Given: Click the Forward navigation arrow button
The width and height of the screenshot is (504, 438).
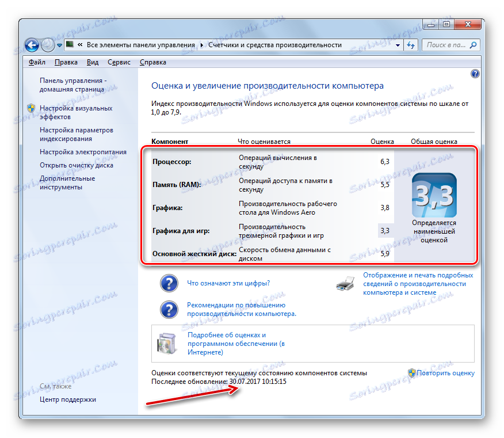Looking at the screenshot, I should [48, 45].
